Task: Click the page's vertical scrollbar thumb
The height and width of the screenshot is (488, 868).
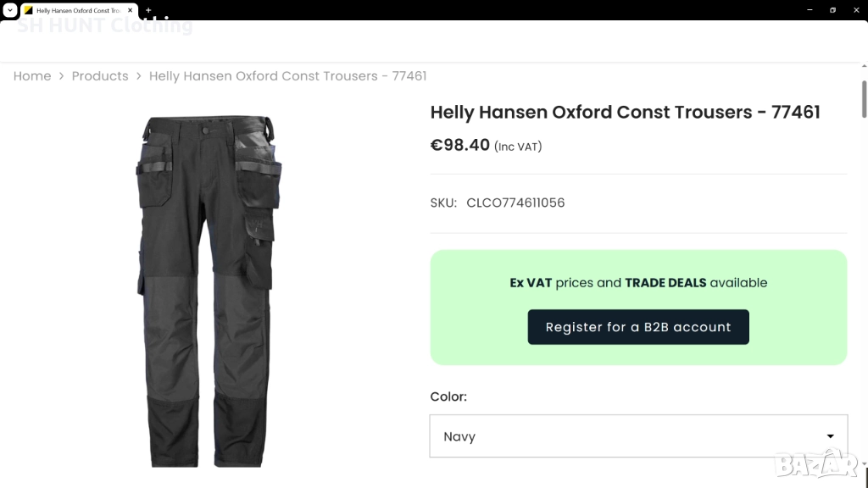Action: [x=864, y=99]
